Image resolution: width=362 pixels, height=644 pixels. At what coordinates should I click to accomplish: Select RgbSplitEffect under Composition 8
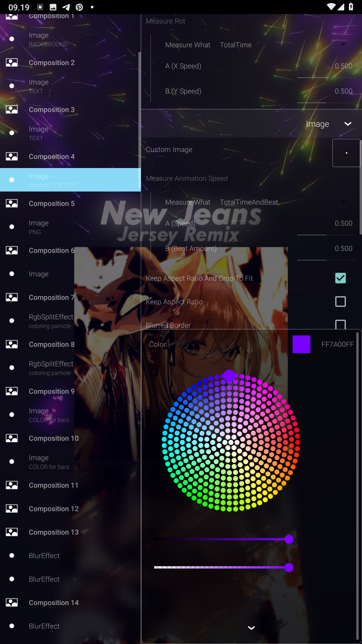point(70,368)
